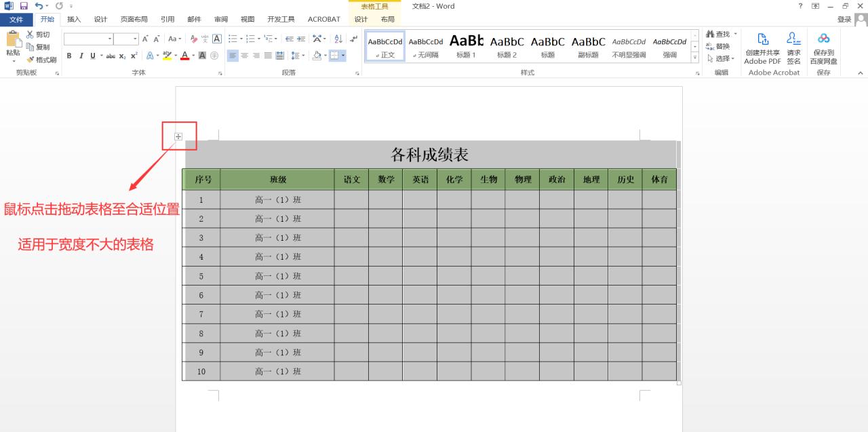Toggle Bold formatting
868x432 pixels.
[x=69, y=56]
